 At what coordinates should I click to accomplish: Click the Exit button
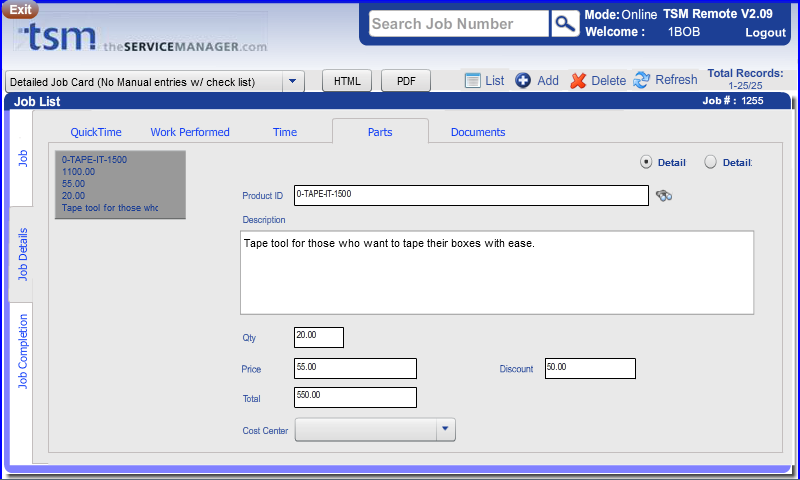tap(20, 10)
